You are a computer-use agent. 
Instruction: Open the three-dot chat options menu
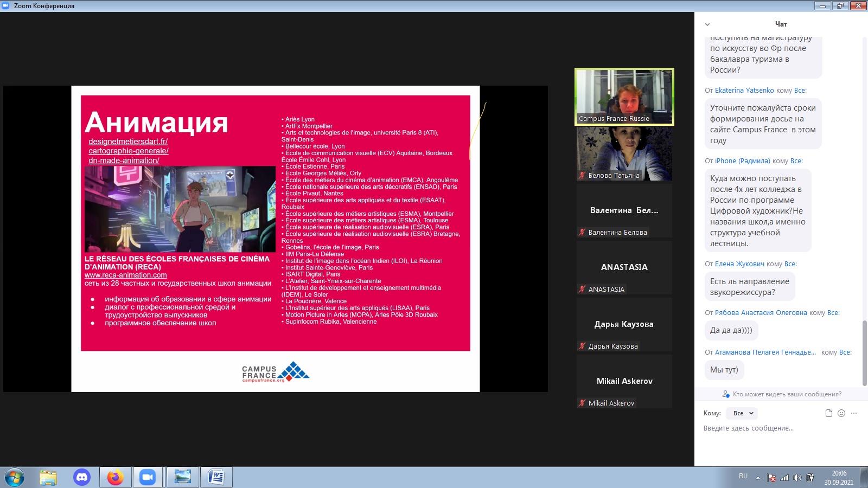[854, 413]
